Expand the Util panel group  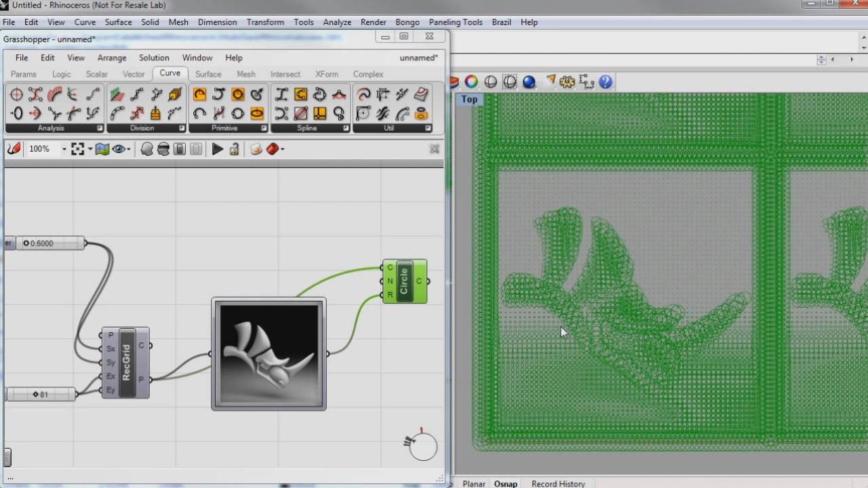point(428,127)
